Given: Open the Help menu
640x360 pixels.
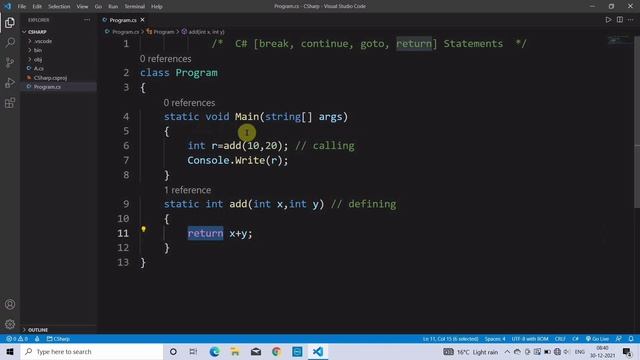Looking at the screenshot, I should coord(157,6).
